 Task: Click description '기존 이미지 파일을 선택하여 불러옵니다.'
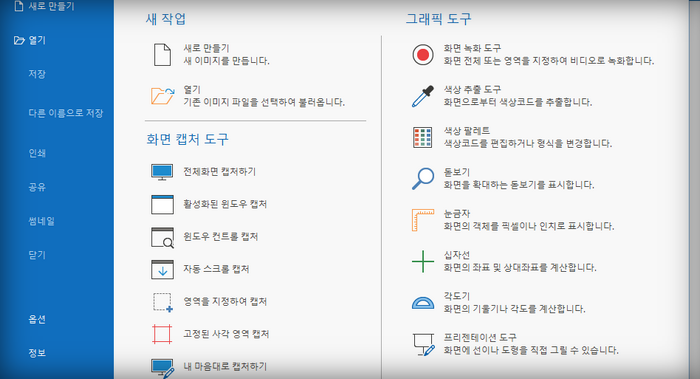[x=264, y=102]
